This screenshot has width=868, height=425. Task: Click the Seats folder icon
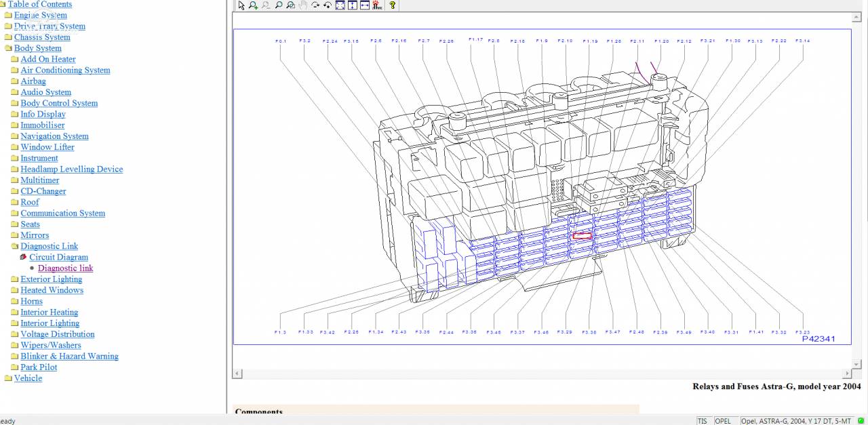coord(15,224)
